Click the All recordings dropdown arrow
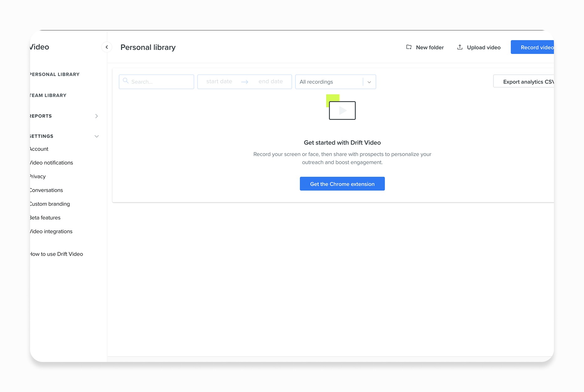This screenshot has height=392, width=584. click(x=369, y=82)
